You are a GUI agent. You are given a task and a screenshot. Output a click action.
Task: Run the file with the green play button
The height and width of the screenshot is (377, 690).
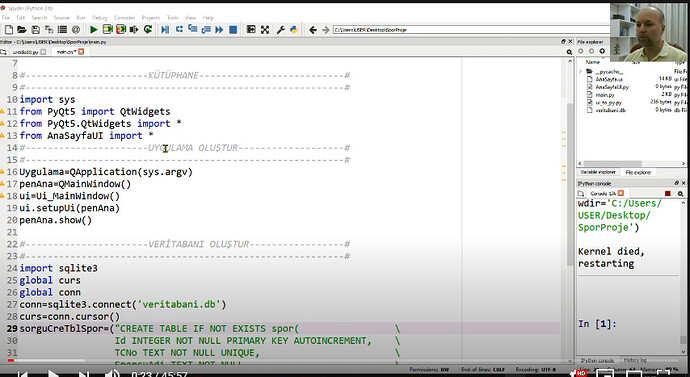(x=93, y=29)
